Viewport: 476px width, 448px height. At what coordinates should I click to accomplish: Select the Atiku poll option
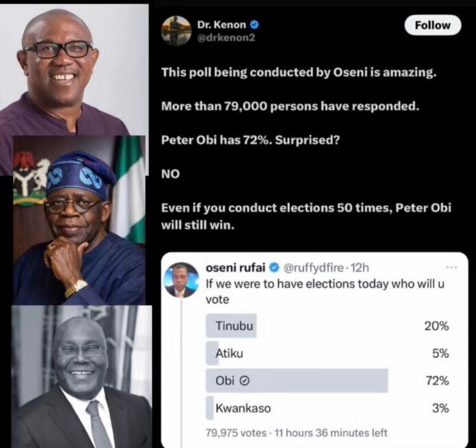point(228,354)
